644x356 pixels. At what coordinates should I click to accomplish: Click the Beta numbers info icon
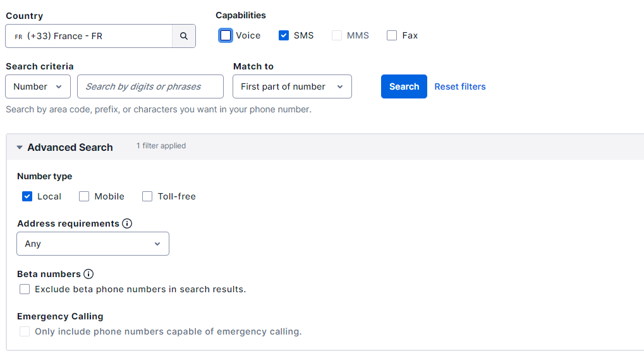click(x=88, y=274)
